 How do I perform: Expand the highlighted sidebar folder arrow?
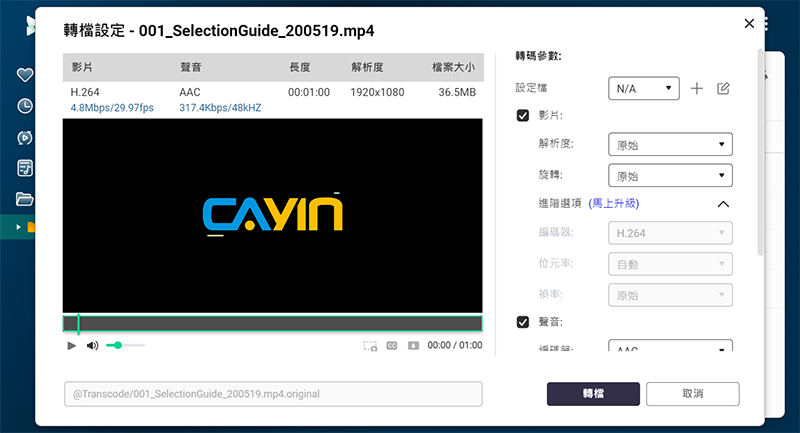click(18, 227)
